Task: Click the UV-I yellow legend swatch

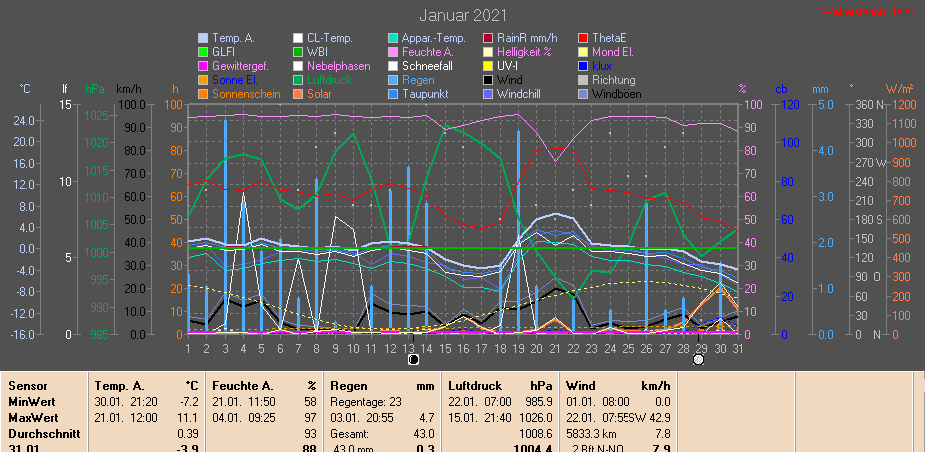Action: click(x=488, y=66)
